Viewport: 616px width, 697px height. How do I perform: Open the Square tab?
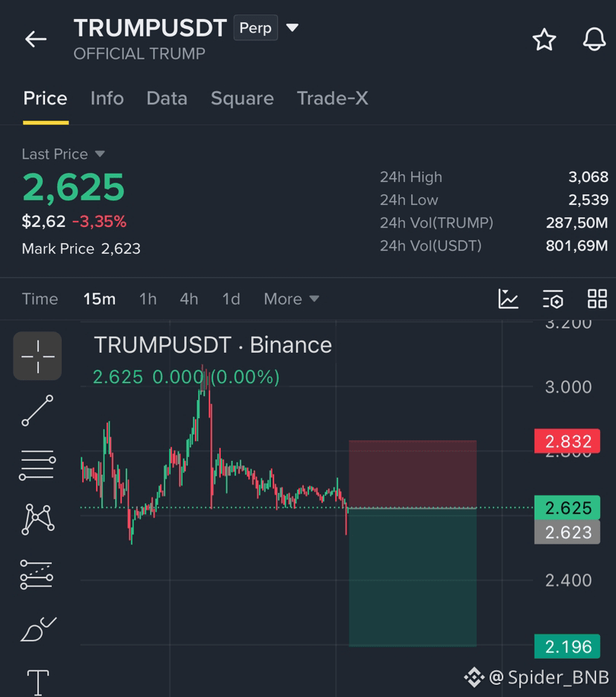click(x=242, y=98)
